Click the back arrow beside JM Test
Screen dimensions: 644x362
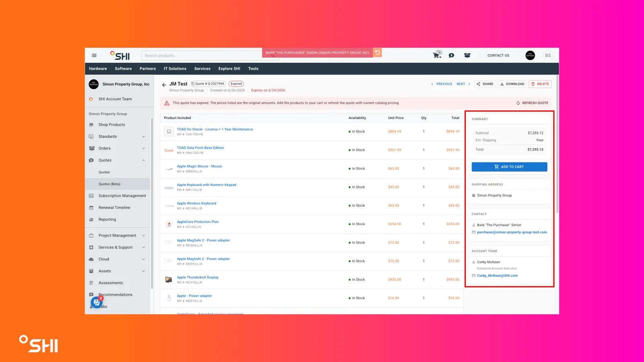(x=164, y=85)
